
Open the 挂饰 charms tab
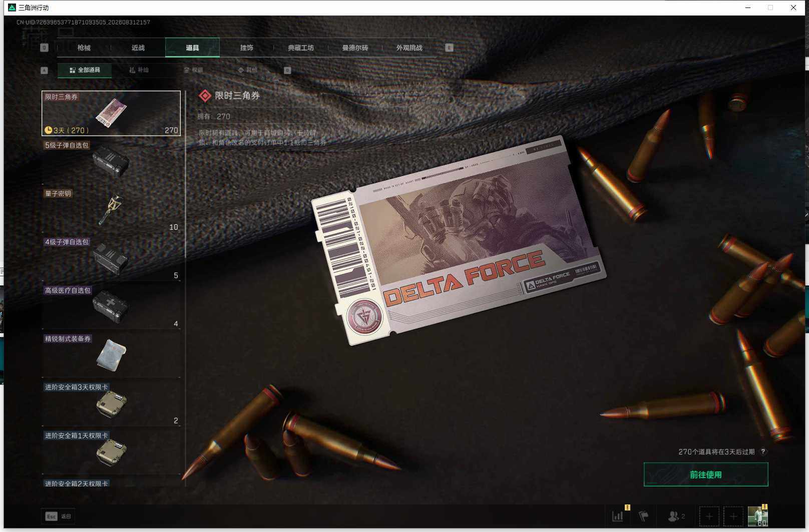(x=247, y=48)
